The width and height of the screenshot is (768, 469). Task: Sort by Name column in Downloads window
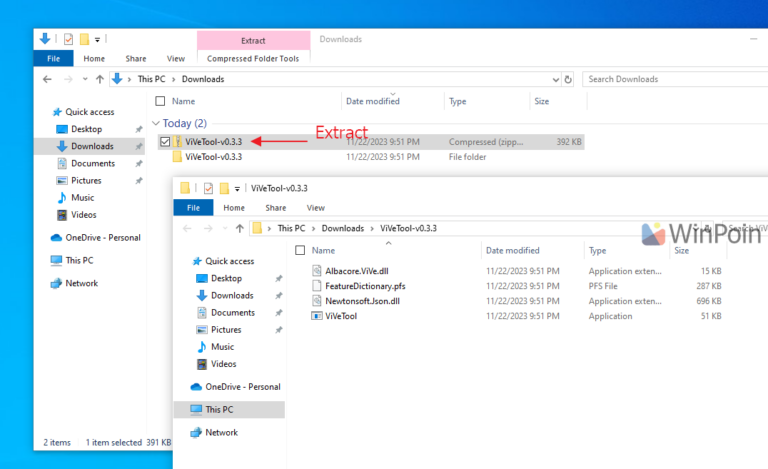183,101
